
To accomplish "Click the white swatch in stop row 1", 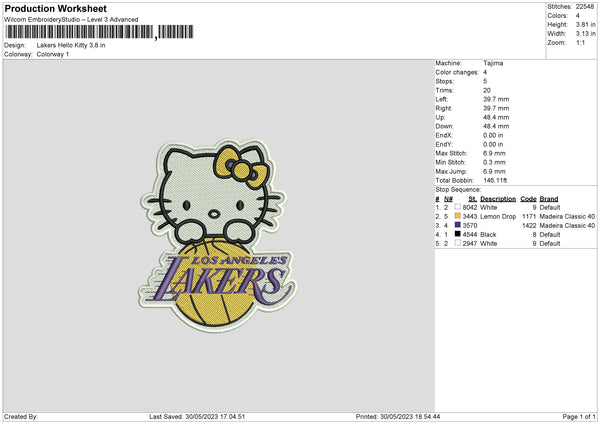I will (457, 207).
